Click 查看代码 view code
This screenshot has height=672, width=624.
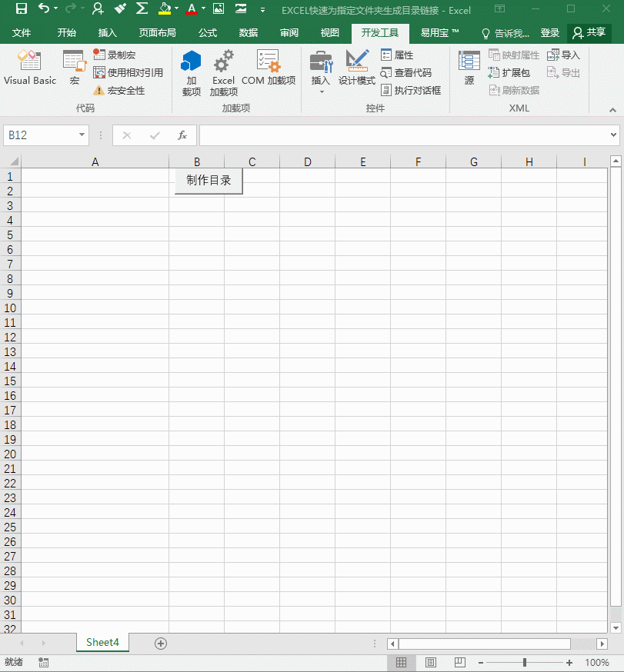click(406, 73)
